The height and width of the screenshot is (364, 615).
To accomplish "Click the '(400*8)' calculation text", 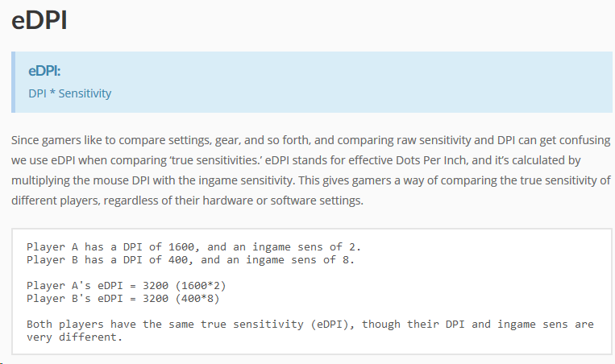I will coord(197,299).
